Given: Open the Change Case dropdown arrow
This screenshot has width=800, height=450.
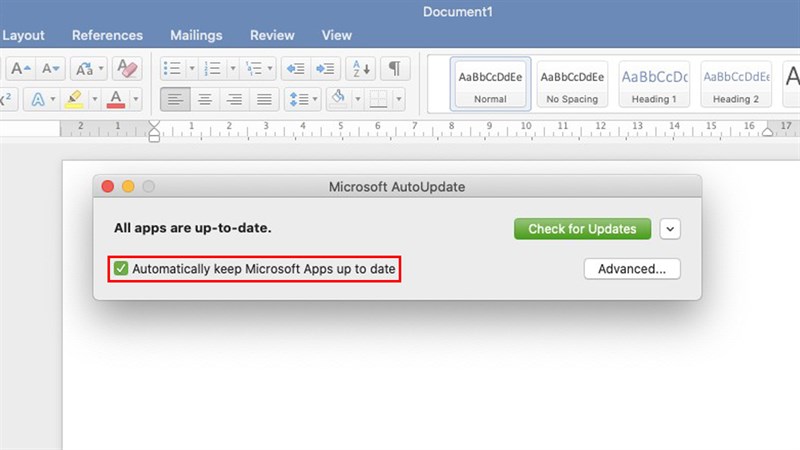Looking at the screenshot, I should [x=101, y=68].
